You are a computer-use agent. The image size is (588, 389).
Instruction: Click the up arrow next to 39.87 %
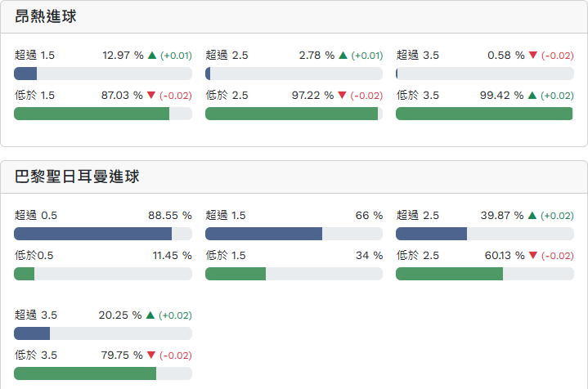click(533, 216)
